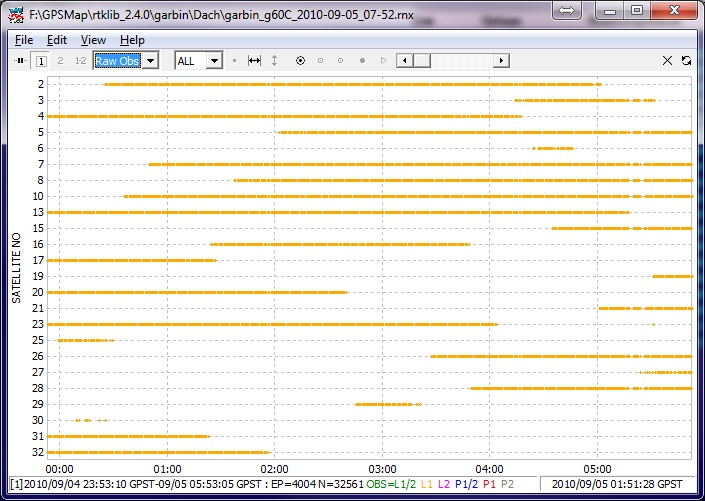This screenshot has width=705, height=501.
Task: Click the reload icon at toolbar right
Action: coord(686,61)
